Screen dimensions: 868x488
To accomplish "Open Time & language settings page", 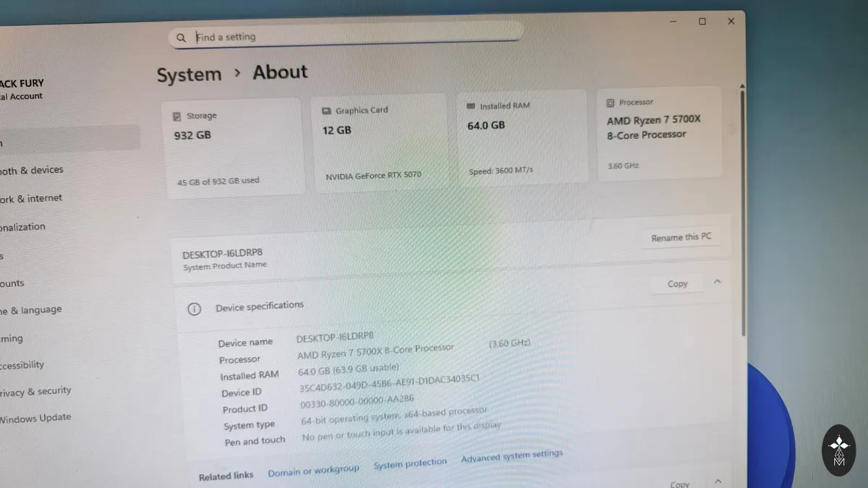I will pyautogui.click(x=31, y=309).
